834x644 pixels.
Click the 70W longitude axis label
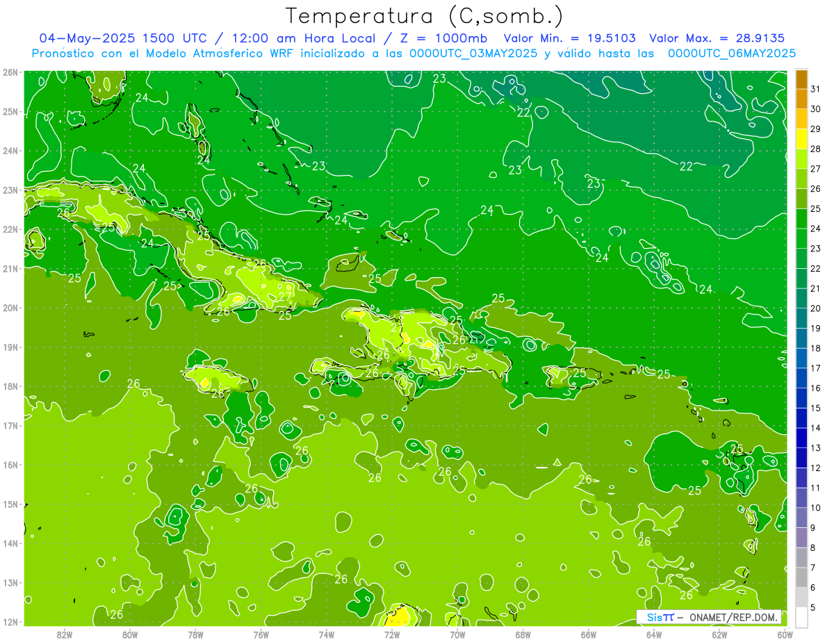(457, 635)
